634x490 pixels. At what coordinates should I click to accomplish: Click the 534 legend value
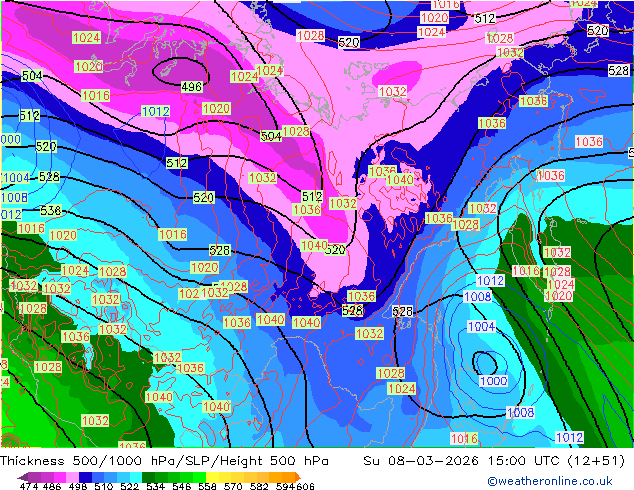pyautogui.click(x=155, y=486)
